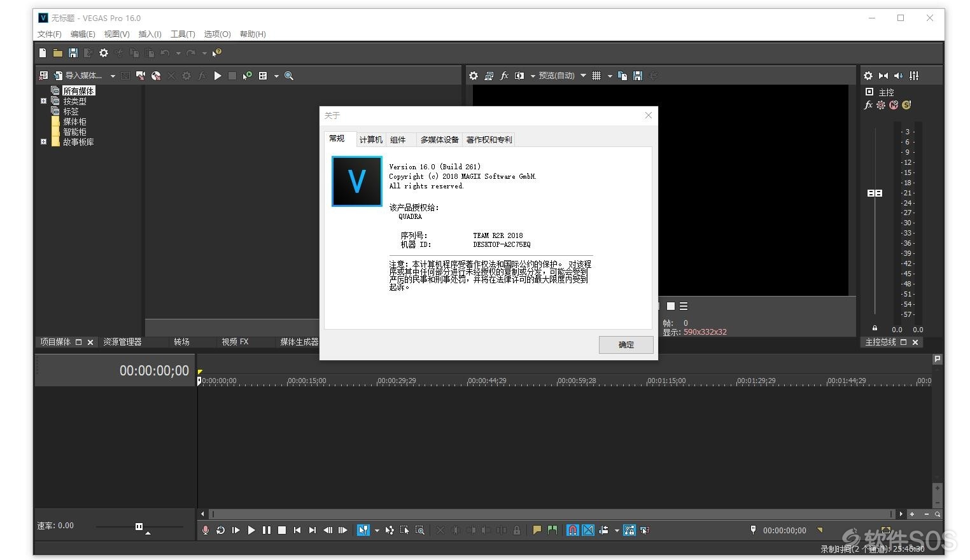Go to start of project
Screen dimensions: 970x560
point(297,530)
